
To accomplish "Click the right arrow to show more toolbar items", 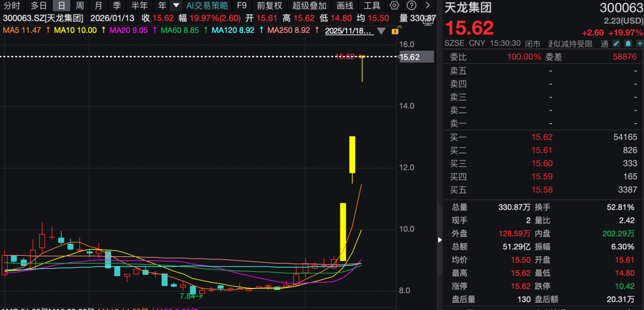I will (x=427, y=5).
